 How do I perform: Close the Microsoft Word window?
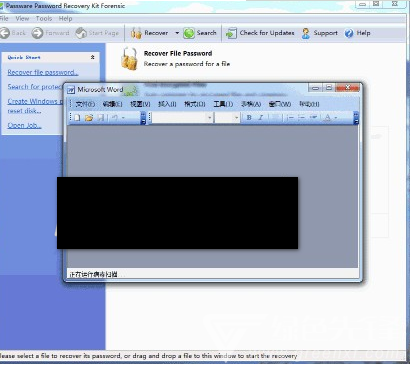click(348, 88)
